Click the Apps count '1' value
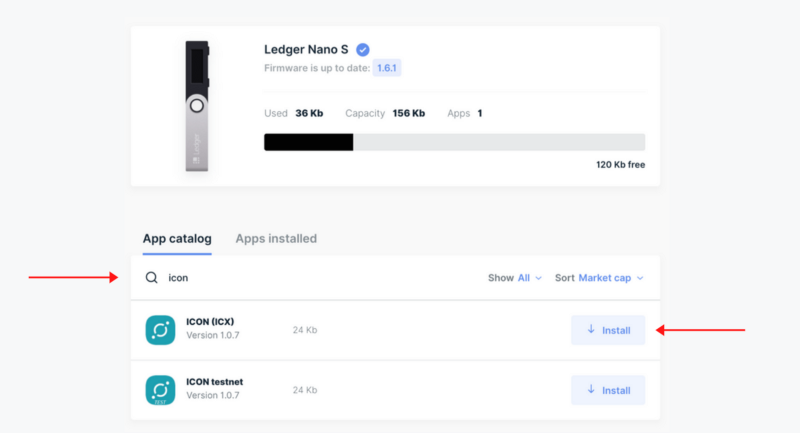Image resolution: width=800 pixels, height=433 pixels. [x=480, y=113]
